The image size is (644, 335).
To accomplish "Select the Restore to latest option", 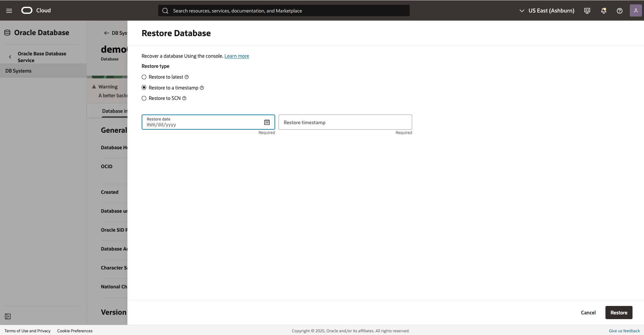I will (144, 77).
